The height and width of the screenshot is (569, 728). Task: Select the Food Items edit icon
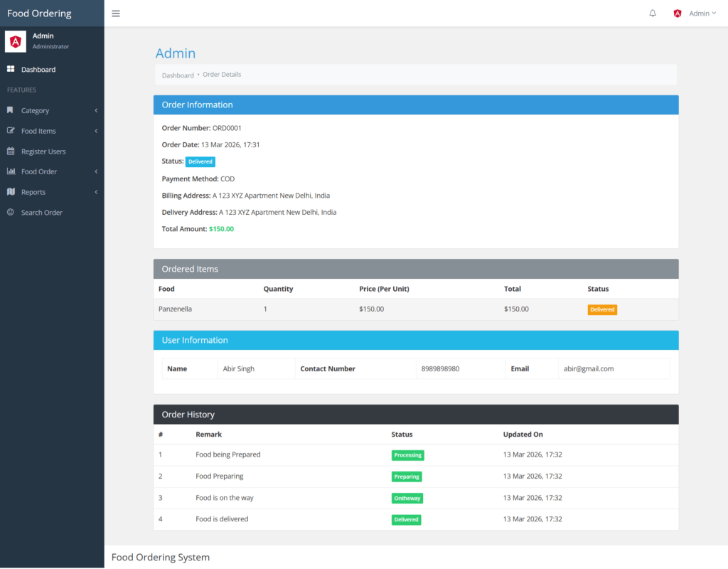(x=11, y=131)
